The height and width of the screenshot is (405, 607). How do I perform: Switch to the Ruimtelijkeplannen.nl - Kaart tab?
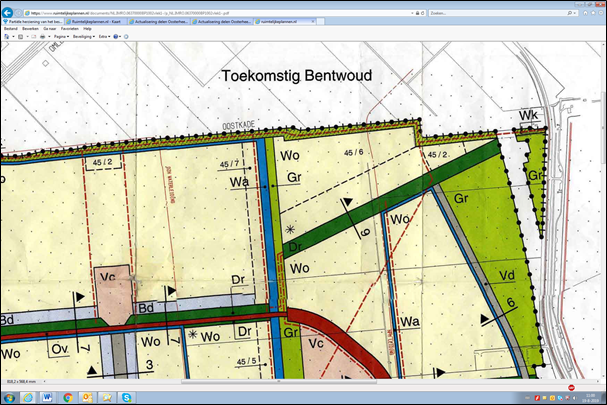click(95, 21)
